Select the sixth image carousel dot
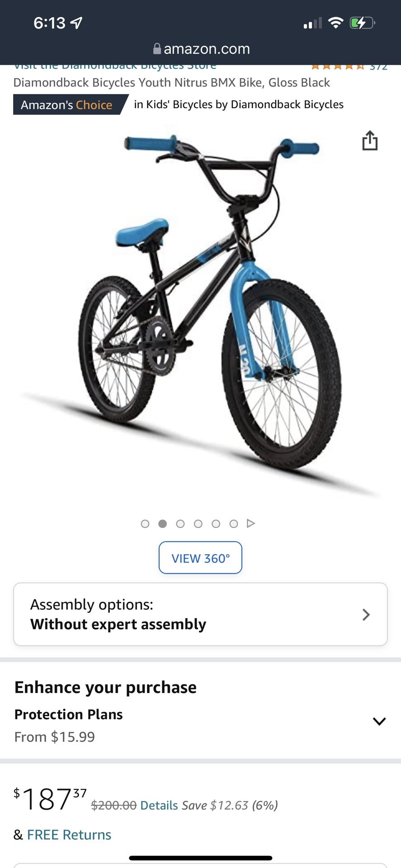This screenshot has height=868, width=401. (x=234, y=524)
